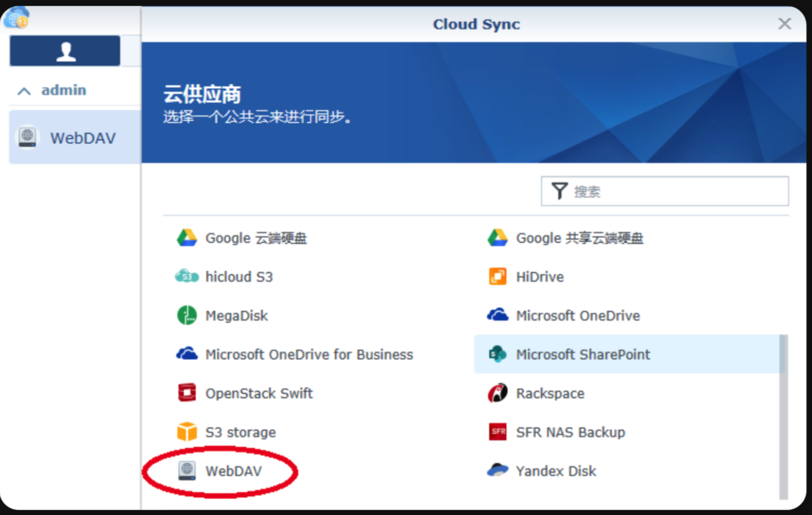The height and width of the screenshot is (515, 812).
Task: Collapse the admin section chevron
Action: point(24,91)
